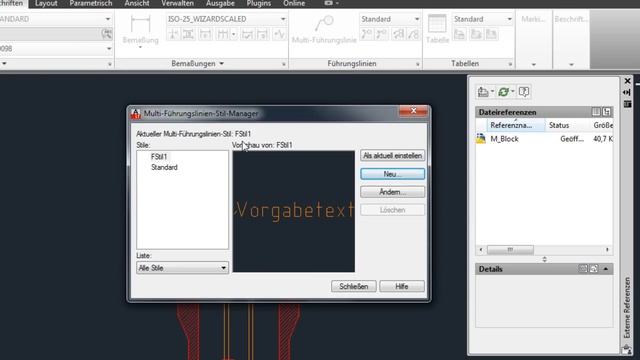This screenshot has height=360, width=640.
Task: Click the Hilfe button
Action: tap(402, 287)
